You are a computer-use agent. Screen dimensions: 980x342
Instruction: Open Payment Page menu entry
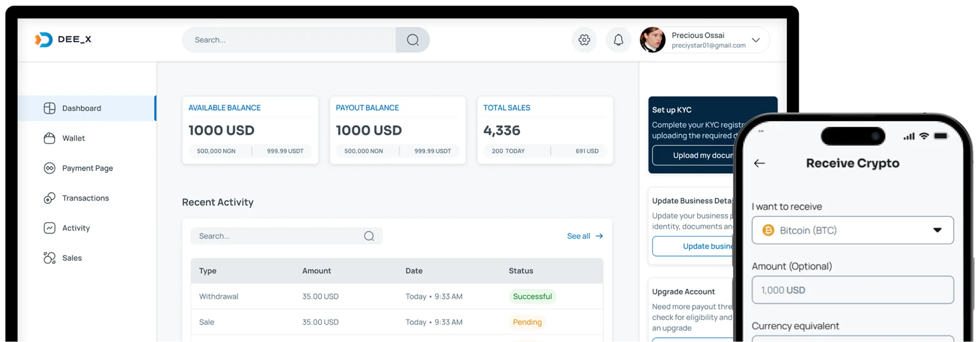(x=87, y=168)
